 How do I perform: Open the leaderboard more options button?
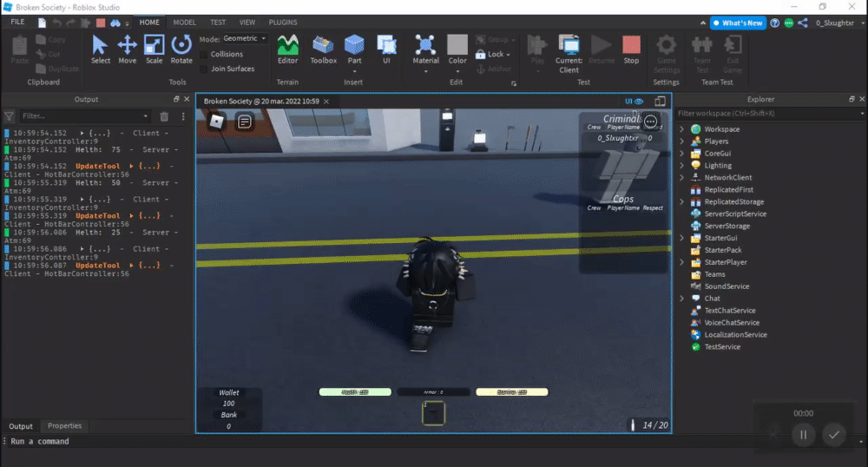click(x=650, y=122)
